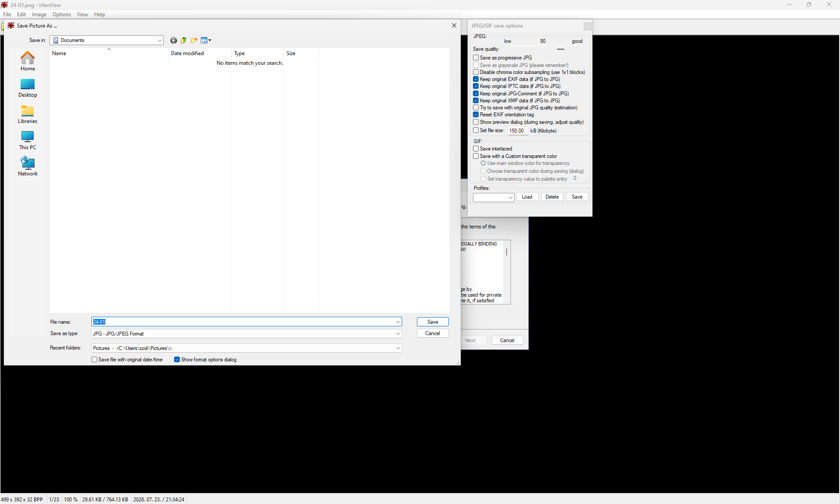Viewport: 840px width, 504px height.
Task: Open Network in the places sidebar
Action: point(28,167)
